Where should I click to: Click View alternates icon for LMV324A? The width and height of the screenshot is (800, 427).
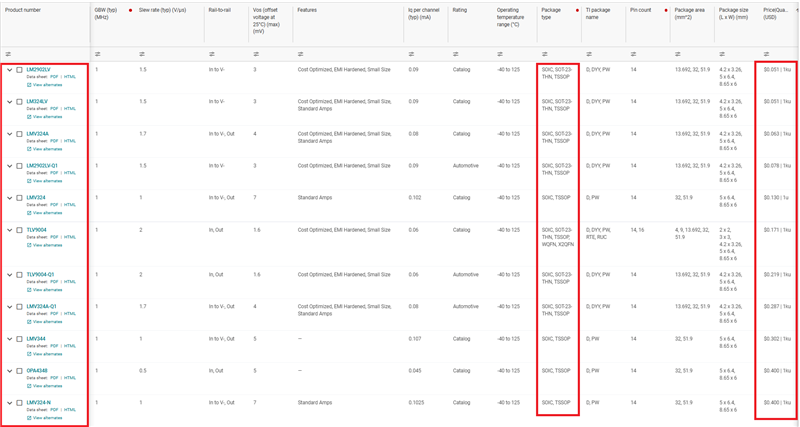[x=29, y=149]
